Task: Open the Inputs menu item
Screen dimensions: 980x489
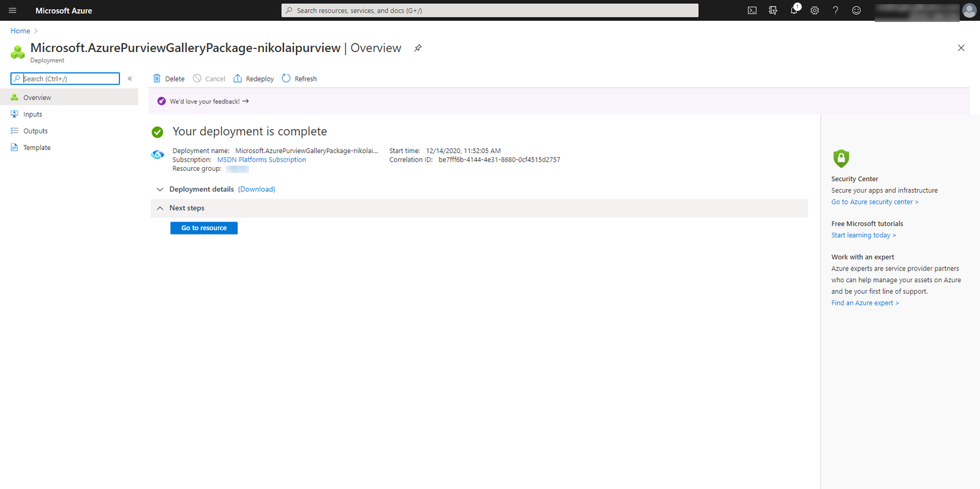Action: (x=32, y=114)
